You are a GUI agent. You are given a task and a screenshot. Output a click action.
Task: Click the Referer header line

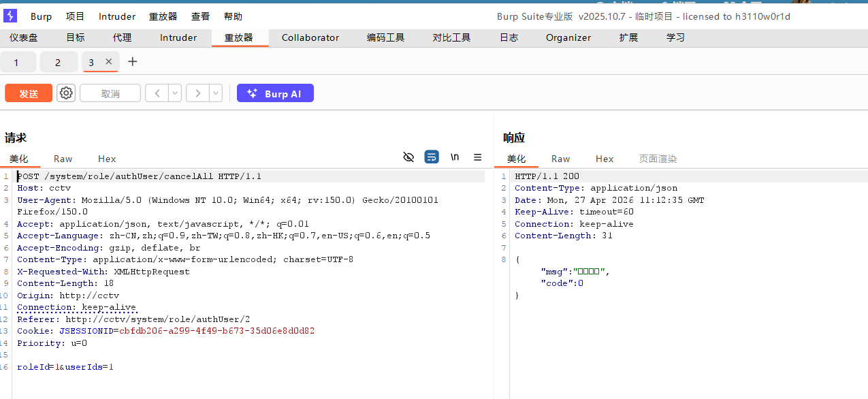coord(134,319)
